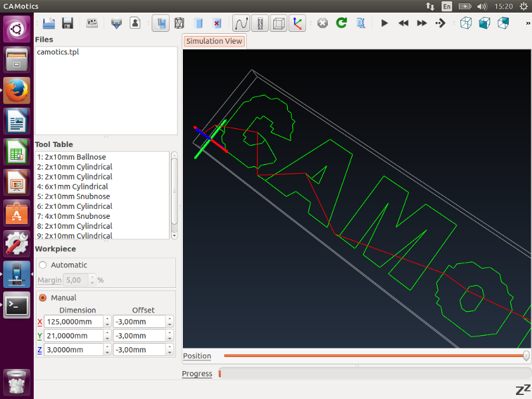Click the optimize tool path icon
The image size is (532, 399).
click(360, 23)
